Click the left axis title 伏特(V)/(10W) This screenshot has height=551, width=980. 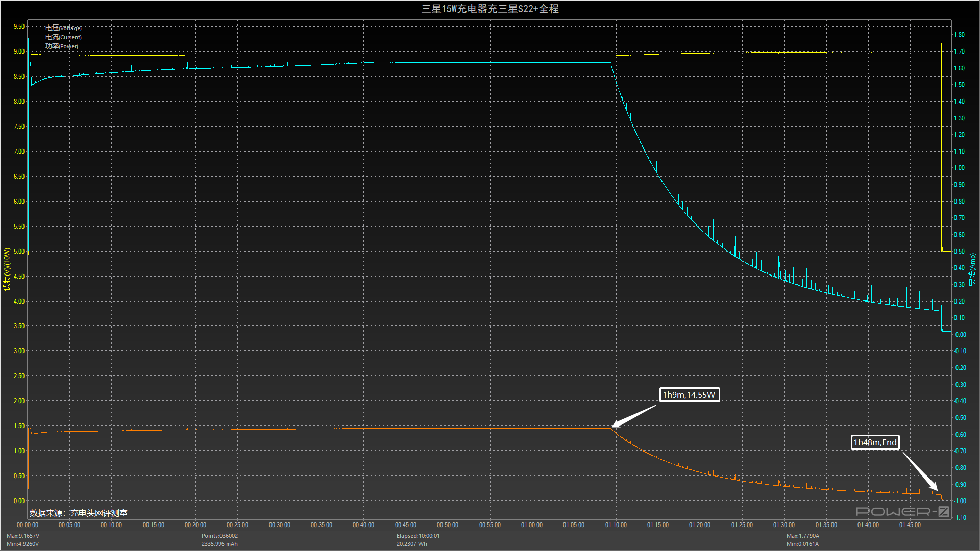coord(7,269)
